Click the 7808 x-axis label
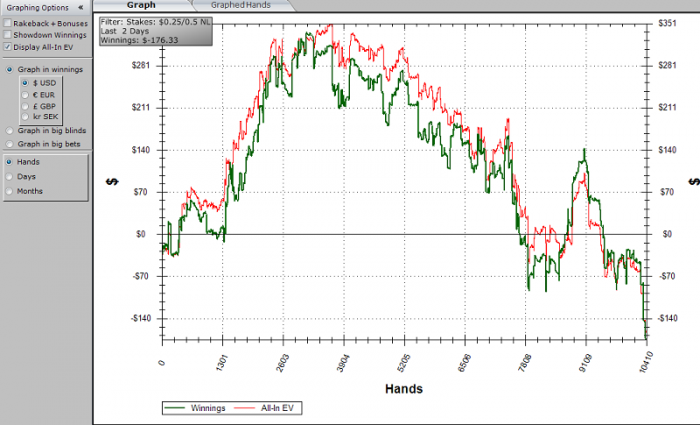The width and height of the screenshot is (700, 425). tap(524, 362)
